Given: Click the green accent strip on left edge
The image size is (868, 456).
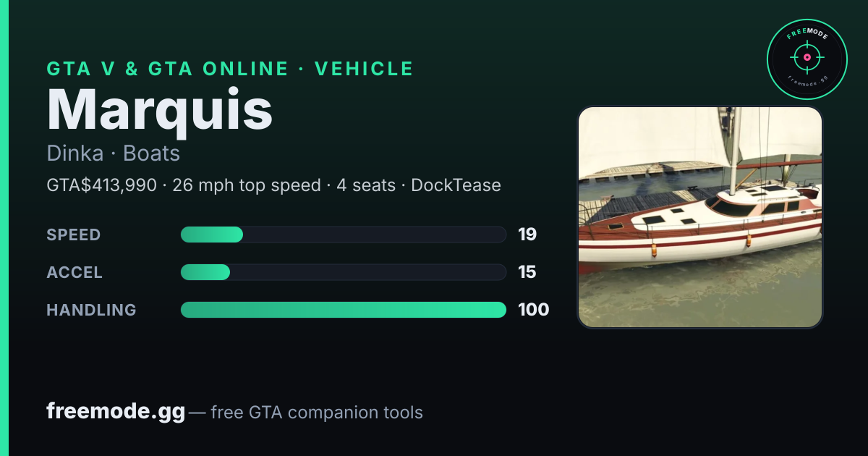Looking at the screenshot, I should [4, 228].
